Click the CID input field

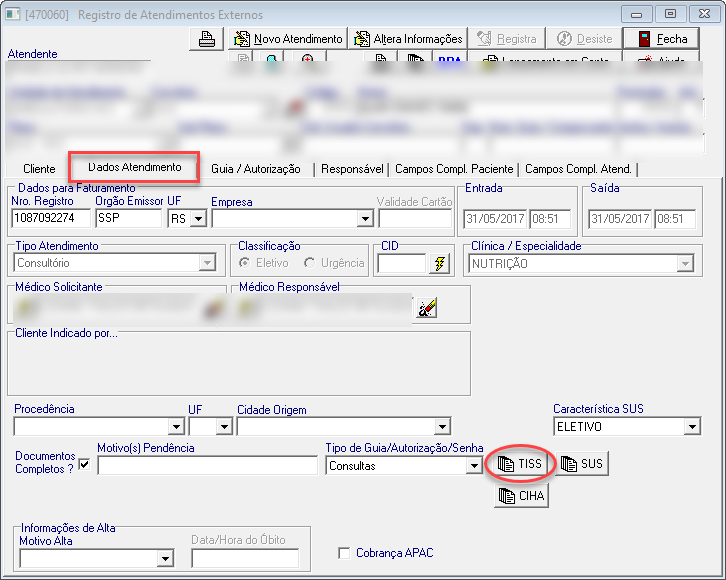(401, 263)
